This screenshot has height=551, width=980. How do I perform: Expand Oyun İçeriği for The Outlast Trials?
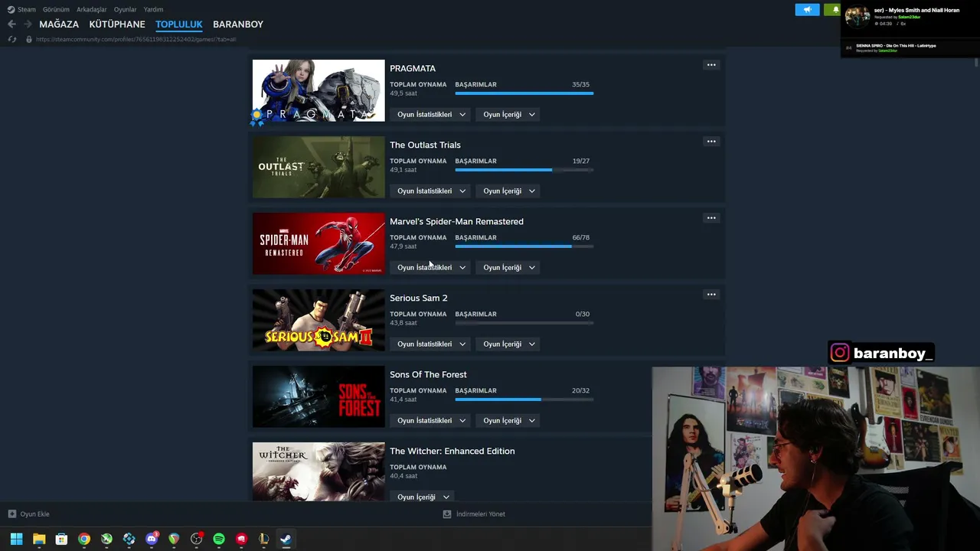click(x=509, y=191)
